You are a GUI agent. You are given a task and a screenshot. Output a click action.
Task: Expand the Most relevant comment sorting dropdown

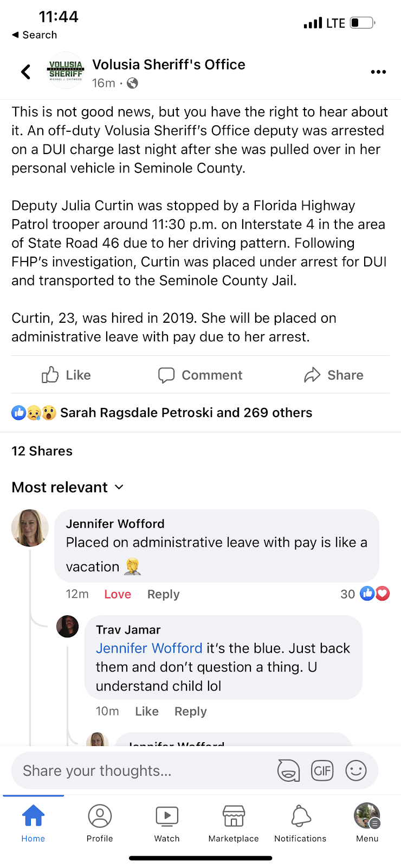pos(68,487)
